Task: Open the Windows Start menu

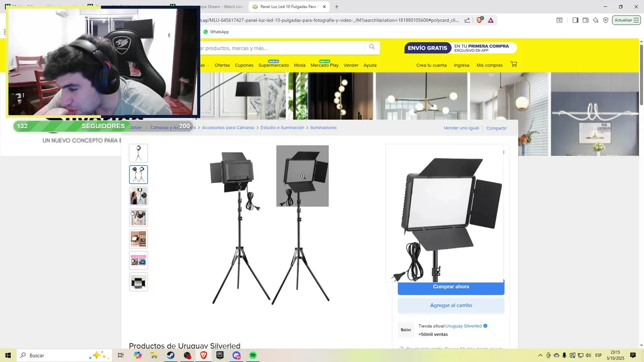Action: coord(8,355)
